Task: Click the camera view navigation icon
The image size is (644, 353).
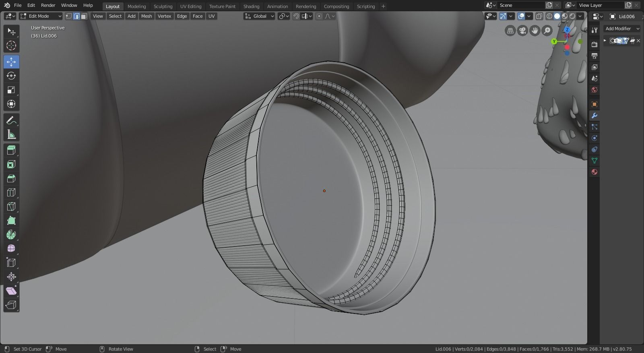Action: [522, 31]
